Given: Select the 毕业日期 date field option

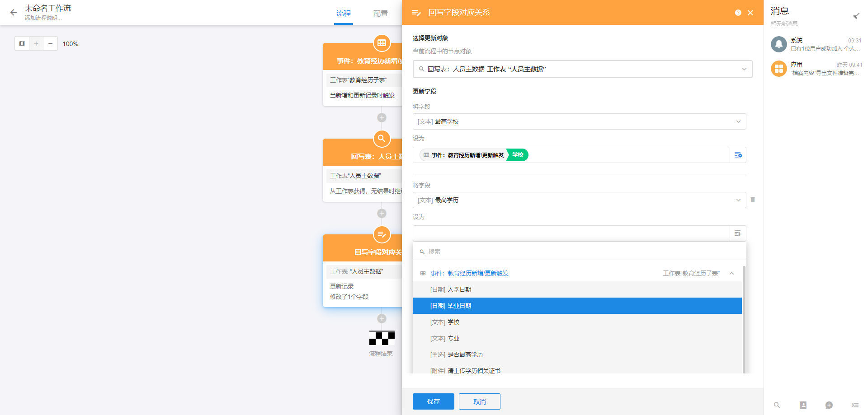Looking at the screenshot, I should 577,306.
